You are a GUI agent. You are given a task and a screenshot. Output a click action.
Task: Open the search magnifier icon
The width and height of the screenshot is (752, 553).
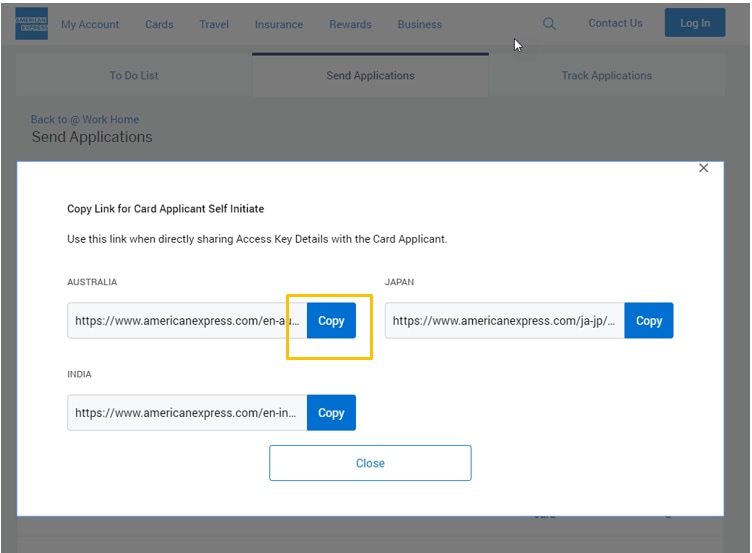click(549, 24)
